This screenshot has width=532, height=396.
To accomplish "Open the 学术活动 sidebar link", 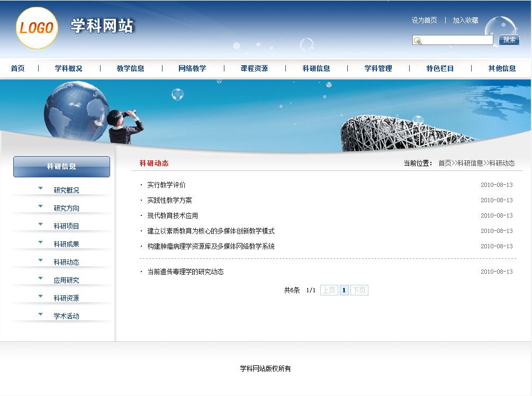I will coord(67,316).
